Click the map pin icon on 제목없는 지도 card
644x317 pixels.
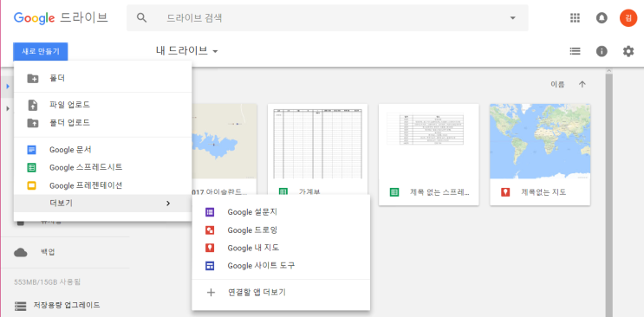[x=505, y=191]
